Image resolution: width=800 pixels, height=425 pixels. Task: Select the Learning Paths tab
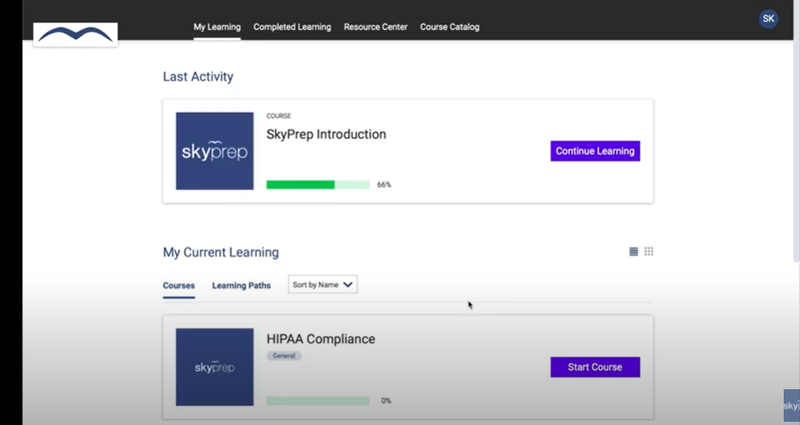241,286
